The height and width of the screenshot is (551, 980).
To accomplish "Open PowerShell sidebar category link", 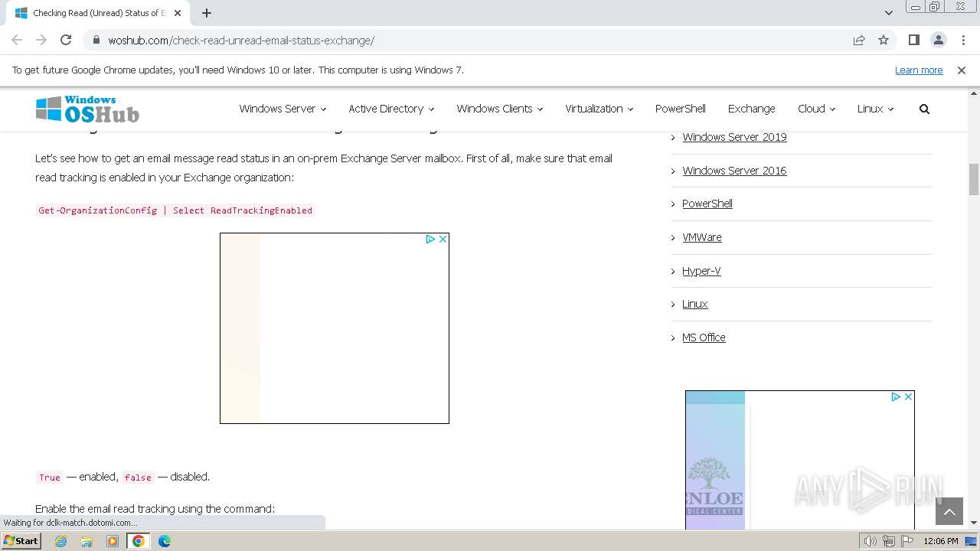I will [707, 204].
